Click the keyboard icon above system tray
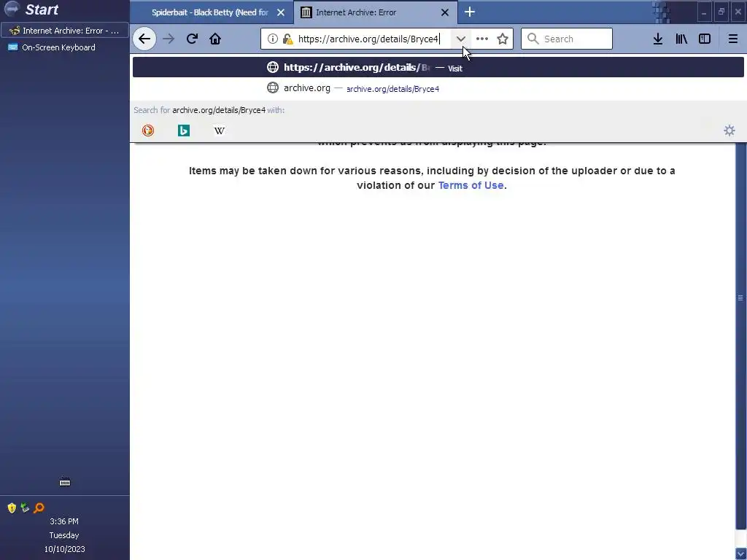The image size is (747, 560). [x=65, y=482]
